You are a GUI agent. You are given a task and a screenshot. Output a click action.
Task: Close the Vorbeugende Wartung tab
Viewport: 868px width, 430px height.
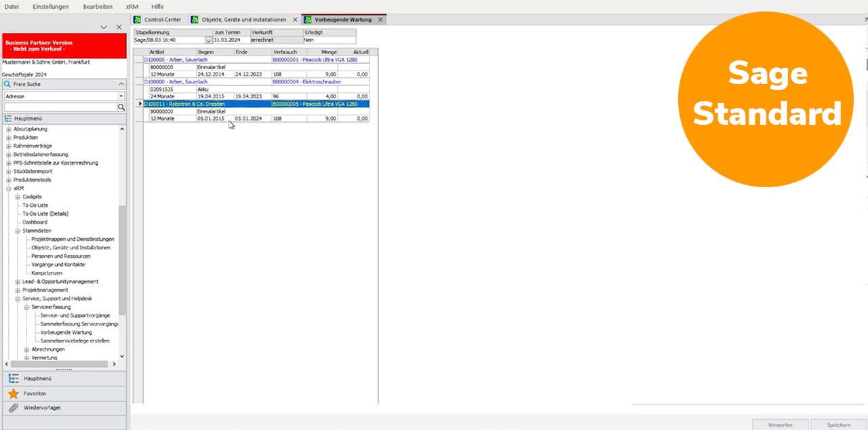point(380,20)
